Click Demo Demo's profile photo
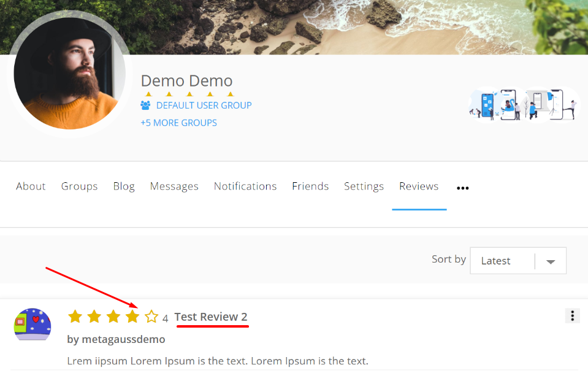588x381 pixels. coord(70,73)
